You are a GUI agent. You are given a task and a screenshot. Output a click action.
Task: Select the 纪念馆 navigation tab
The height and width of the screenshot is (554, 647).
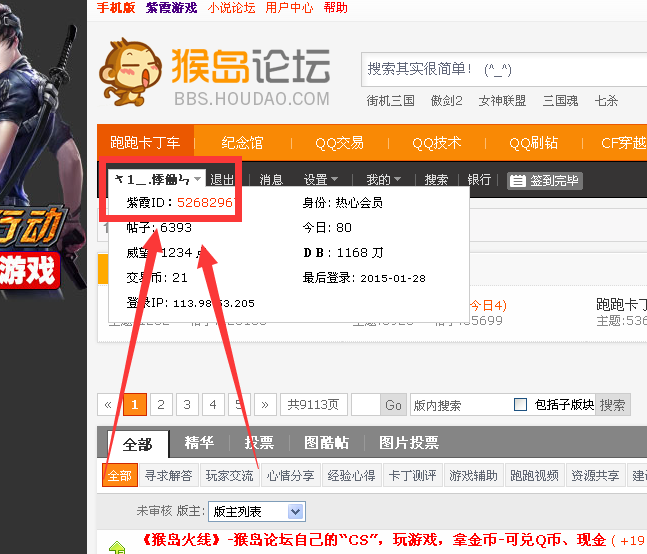click(x=242, y=143)
